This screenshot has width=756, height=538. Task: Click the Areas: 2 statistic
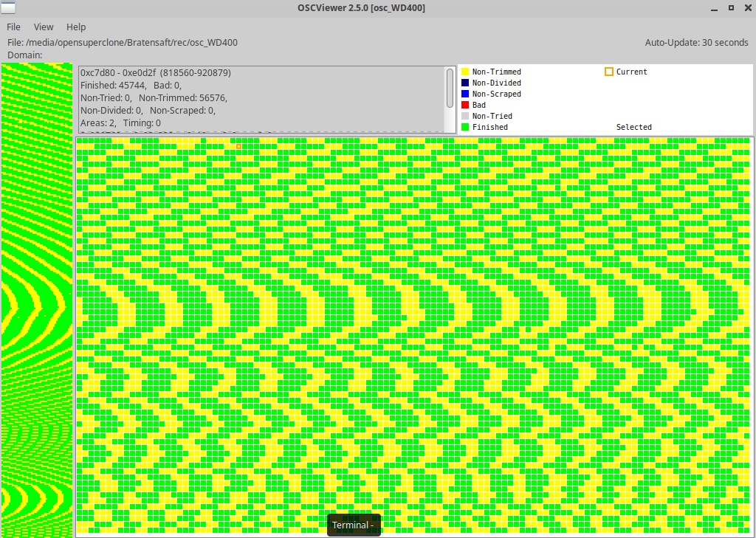(x=98, y=123)
